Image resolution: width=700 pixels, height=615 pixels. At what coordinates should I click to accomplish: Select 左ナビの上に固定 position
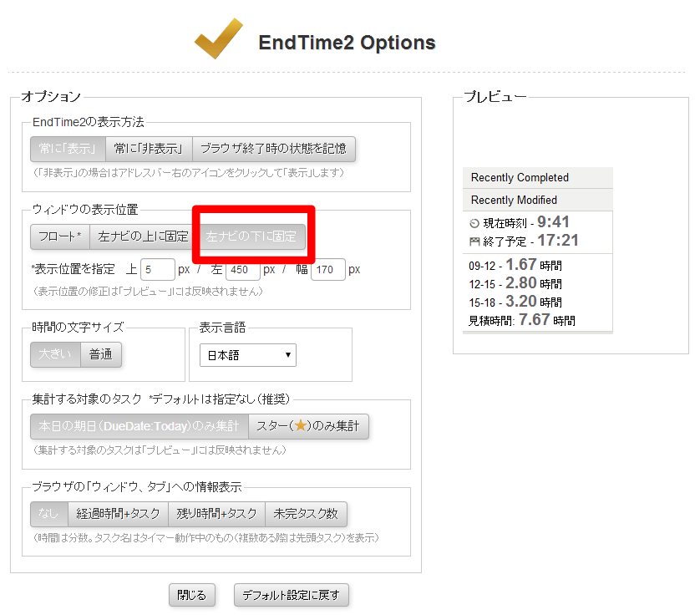point(143,236)
